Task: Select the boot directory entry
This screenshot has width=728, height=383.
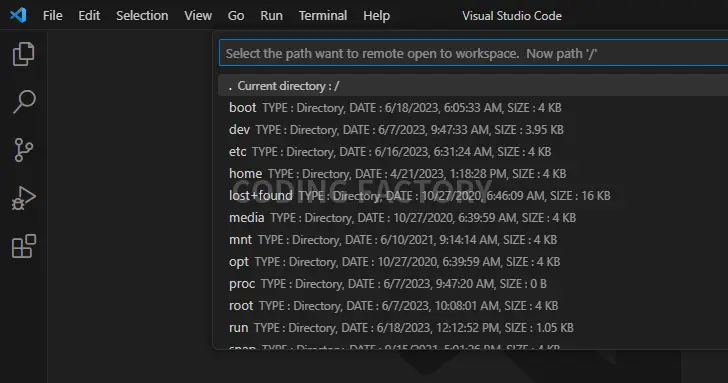Action: (473, 108)
